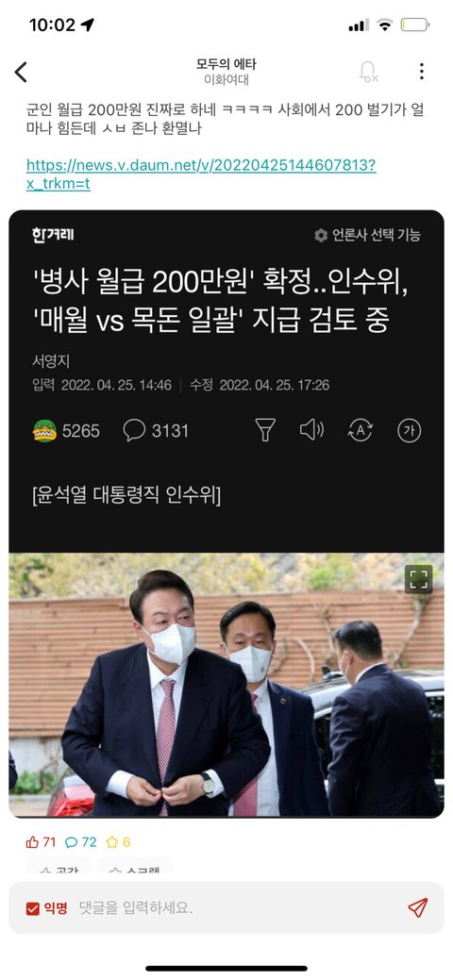This screenshot has height=980, width=453.
Task: Tap the summary funnel icon
Action: 265,430
